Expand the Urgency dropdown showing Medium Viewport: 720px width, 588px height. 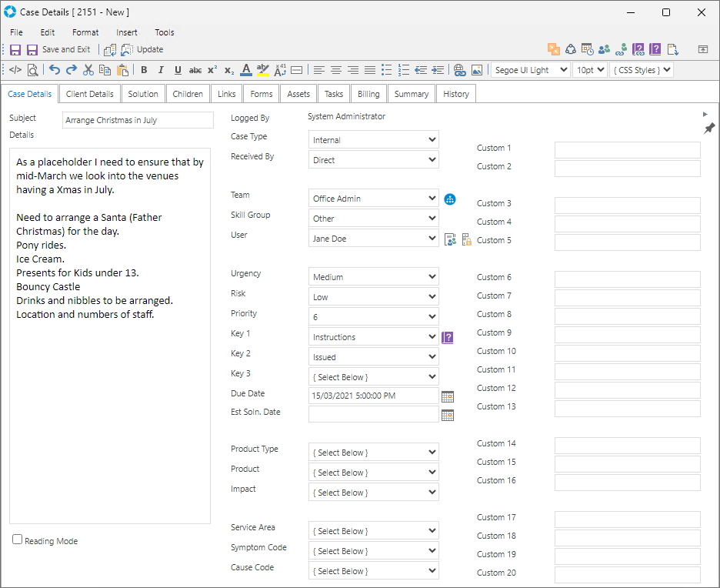[374, 277]
